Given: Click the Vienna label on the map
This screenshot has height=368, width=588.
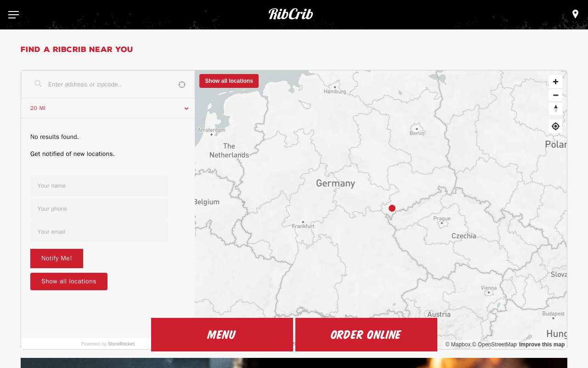Looking at the screenshot, I should [489, 288].
